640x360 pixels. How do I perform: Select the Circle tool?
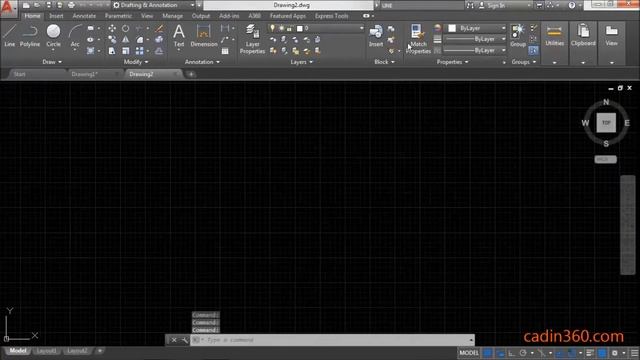point(53,36)
